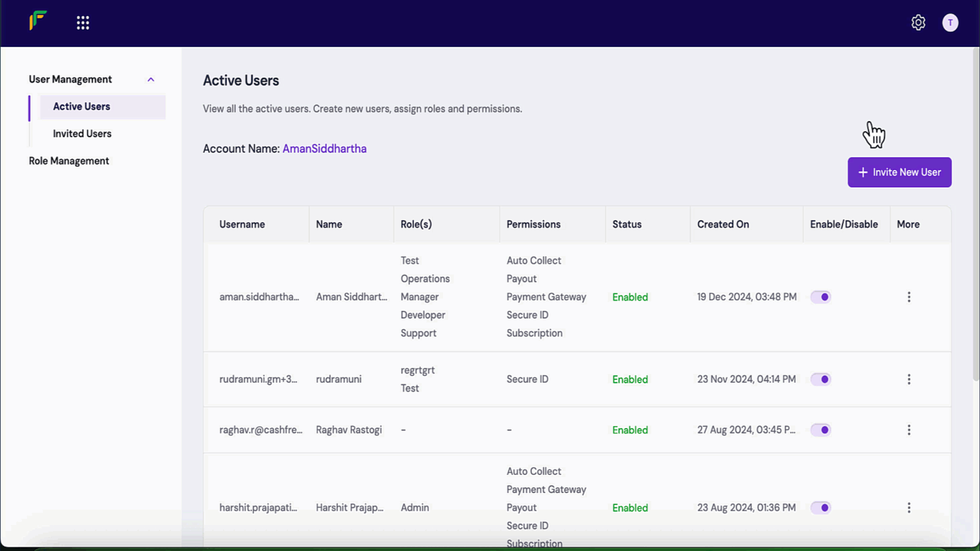Open More options for rudramuni row
This screenshot has height=551, width=980.
(x=909, y=379)
